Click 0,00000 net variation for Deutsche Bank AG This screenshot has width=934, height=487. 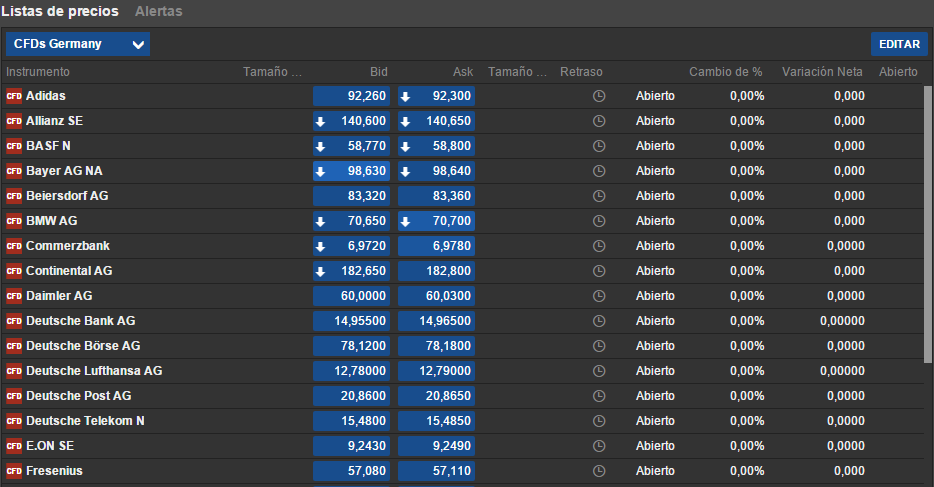[x=842, y=321]
